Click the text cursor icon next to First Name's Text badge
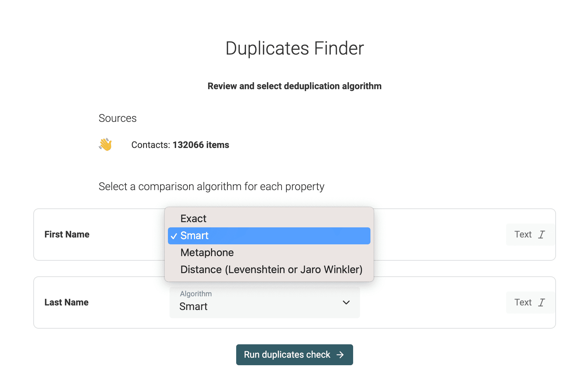This screenshot has width=588, height=392. (x=542, y=234)
